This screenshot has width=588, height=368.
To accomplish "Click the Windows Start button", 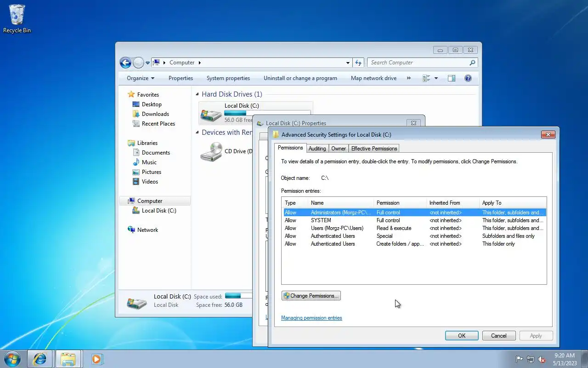I will [x=12, y=359].
